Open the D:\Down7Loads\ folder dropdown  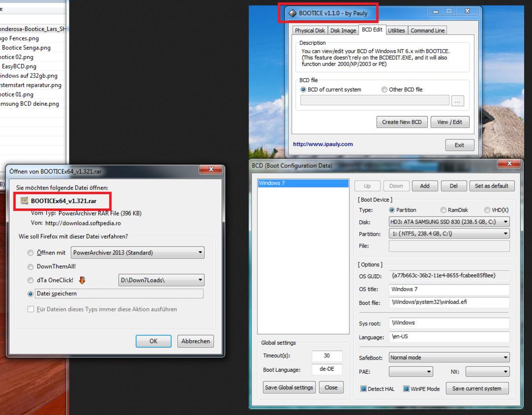tap(161, 280)
